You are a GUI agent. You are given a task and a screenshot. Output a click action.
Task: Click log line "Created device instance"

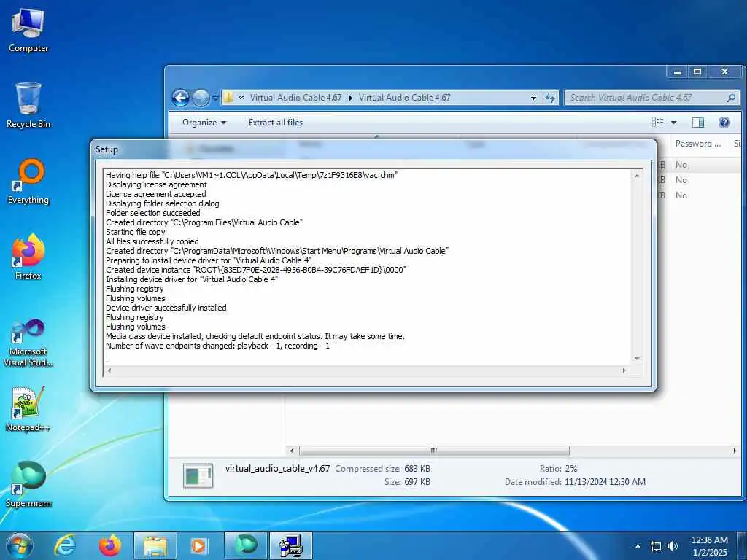[x=256, y=270]
